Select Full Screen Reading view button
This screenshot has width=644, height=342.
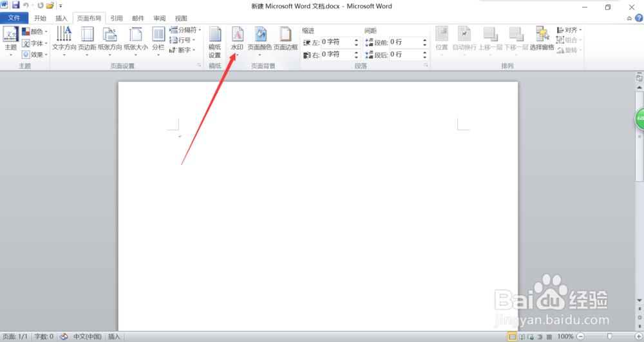[x=522, y=337]
